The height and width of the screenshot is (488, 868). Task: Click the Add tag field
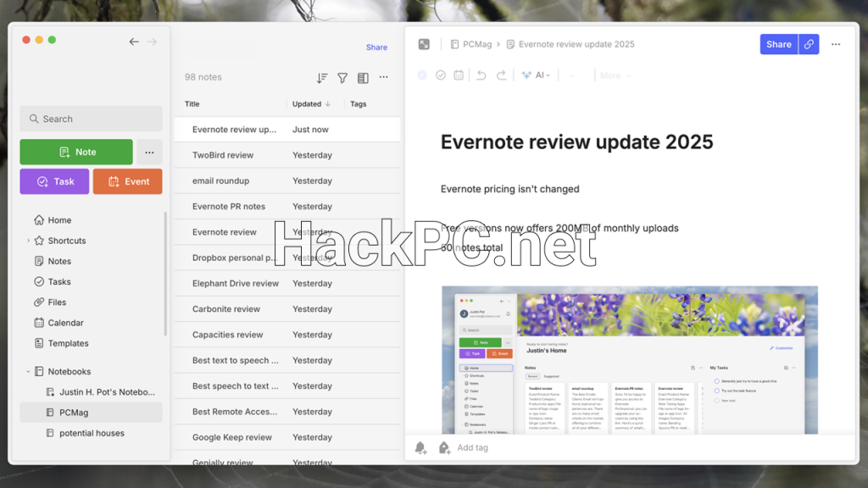click(472, 447)
